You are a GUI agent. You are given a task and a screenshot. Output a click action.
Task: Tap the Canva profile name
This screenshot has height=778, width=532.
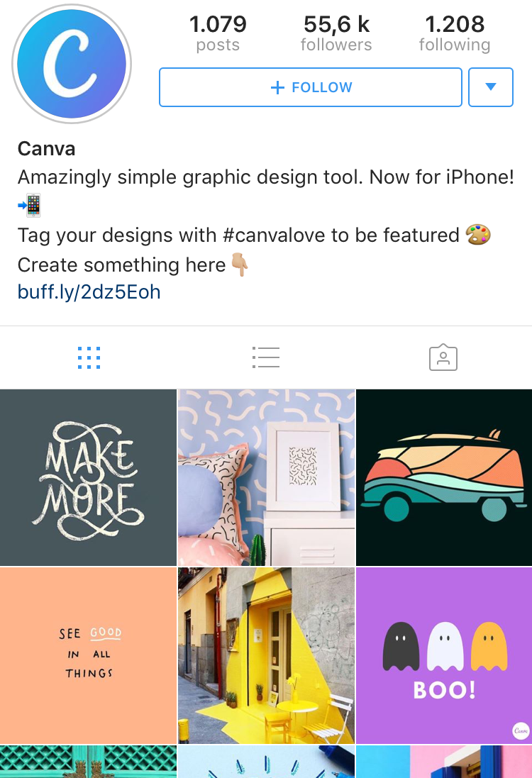tap(47, 149)
